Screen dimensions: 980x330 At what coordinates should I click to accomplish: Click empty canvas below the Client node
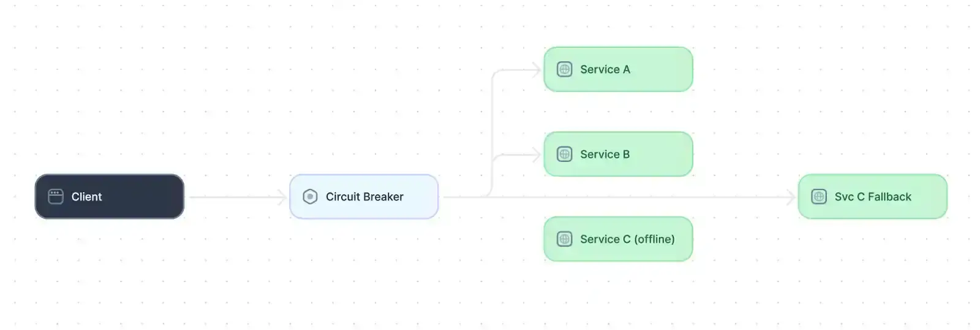tap(109, 276)
